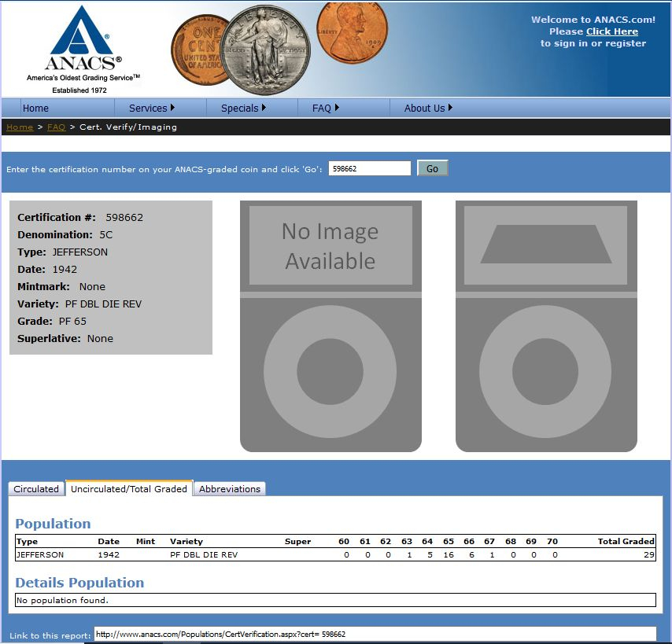Expand the Specials menu arrow

point(264,108)
